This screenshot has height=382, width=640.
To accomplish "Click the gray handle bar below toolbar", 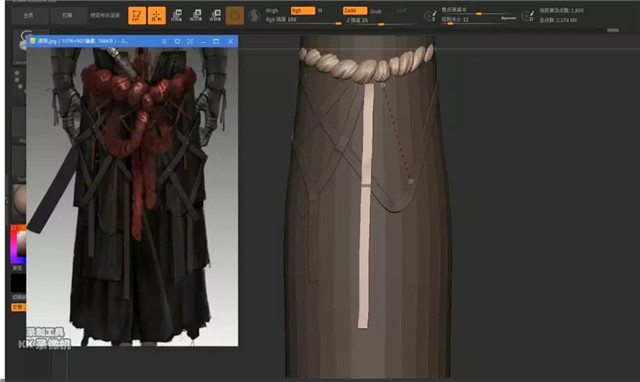I will click(613, 30).
